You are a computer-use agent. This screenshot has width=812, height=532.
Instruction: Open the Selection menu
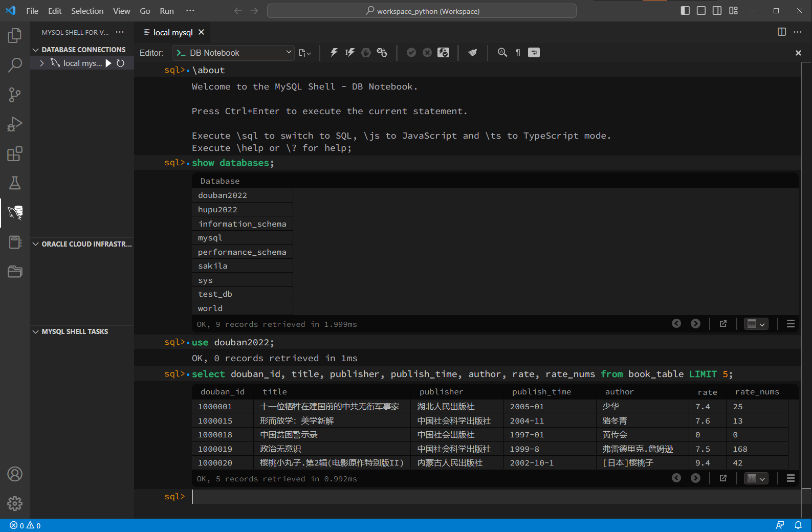87,11
